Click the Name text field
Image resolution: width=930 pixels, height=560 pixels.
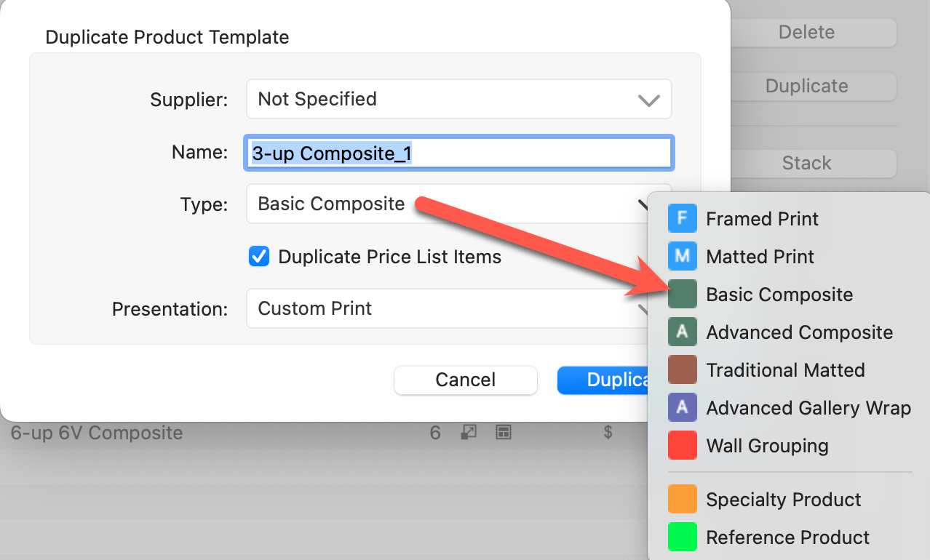point(458,153)
